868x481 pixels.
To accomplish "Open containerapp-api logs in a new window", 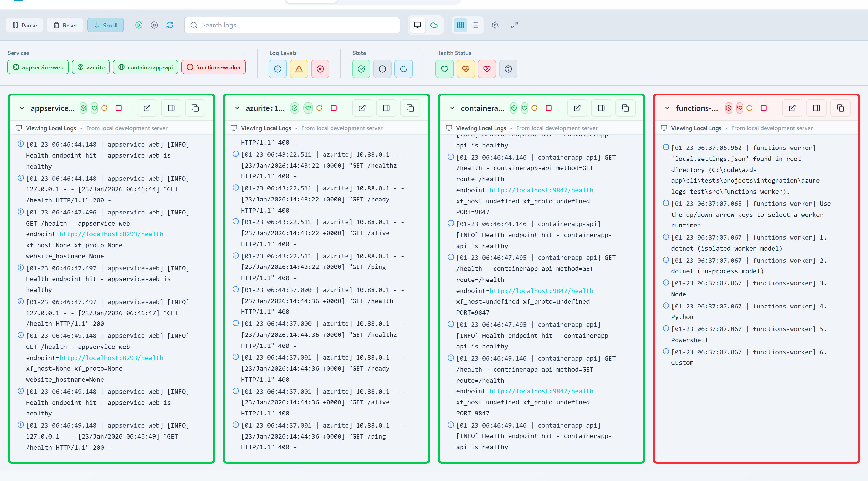I will pos(577,108).
